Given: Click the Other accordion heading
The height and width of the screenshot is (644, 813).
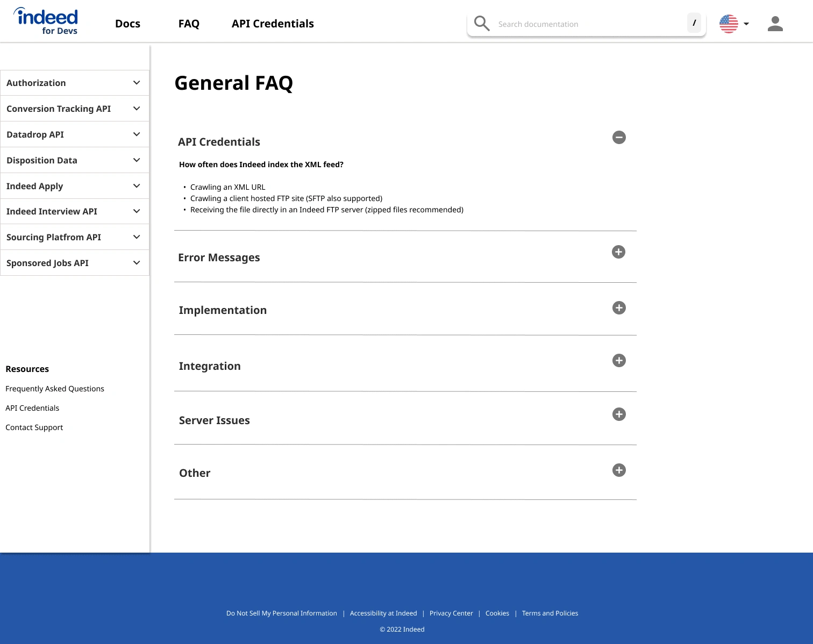Looking at the screenshot, I should [195, 473].
